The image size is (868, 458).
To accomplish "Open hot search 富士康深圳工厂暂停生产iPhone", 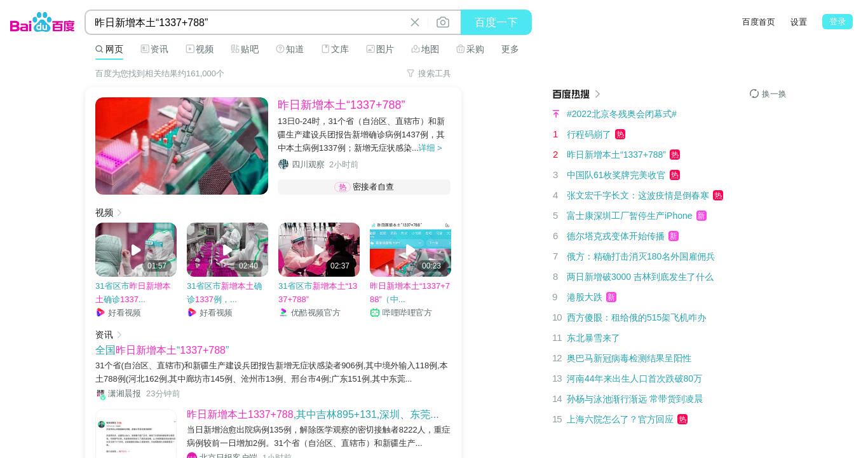I will click(630, 216).
